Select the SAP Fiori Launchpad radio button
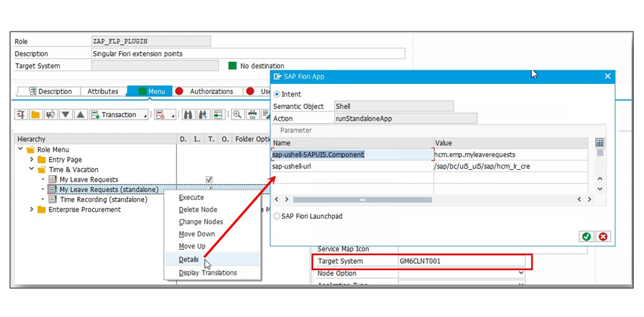Screen dimensions: 644x317 [277, 216]
